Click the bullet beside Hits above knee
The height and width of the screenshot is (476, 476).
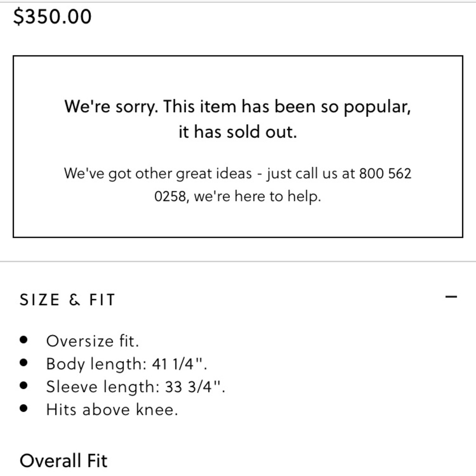pos(24,409)
